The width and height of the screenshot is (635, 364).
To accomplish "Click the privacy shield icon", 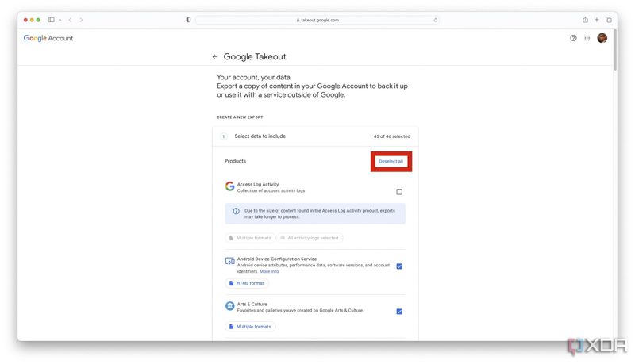I will point(188,20).
